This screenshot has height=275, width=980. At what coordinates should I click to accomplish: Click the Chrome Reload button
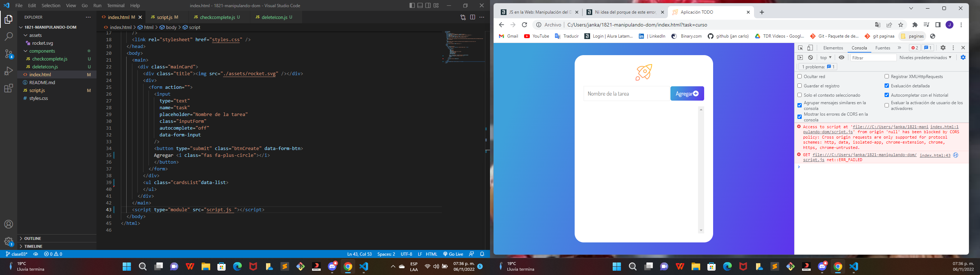(524, 25)
